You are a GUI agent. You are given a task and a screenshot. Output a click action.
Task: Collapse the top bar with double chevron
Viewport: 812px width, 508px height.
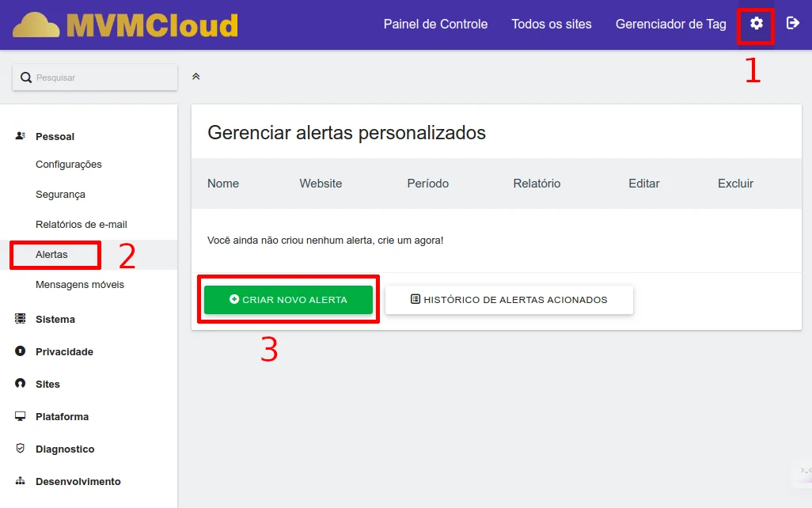196,77
